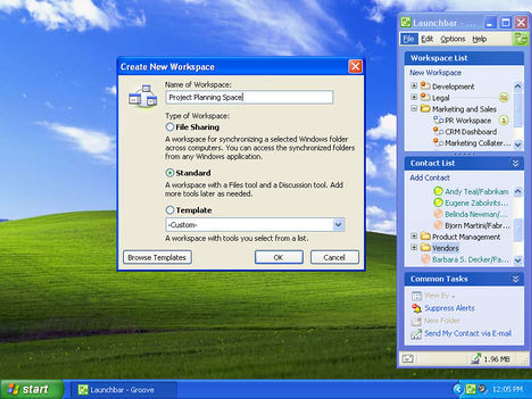Viewport: 532px width, 399px height.
Task: Open the File menu in Launchbar
Action: (x=409, y=39)
